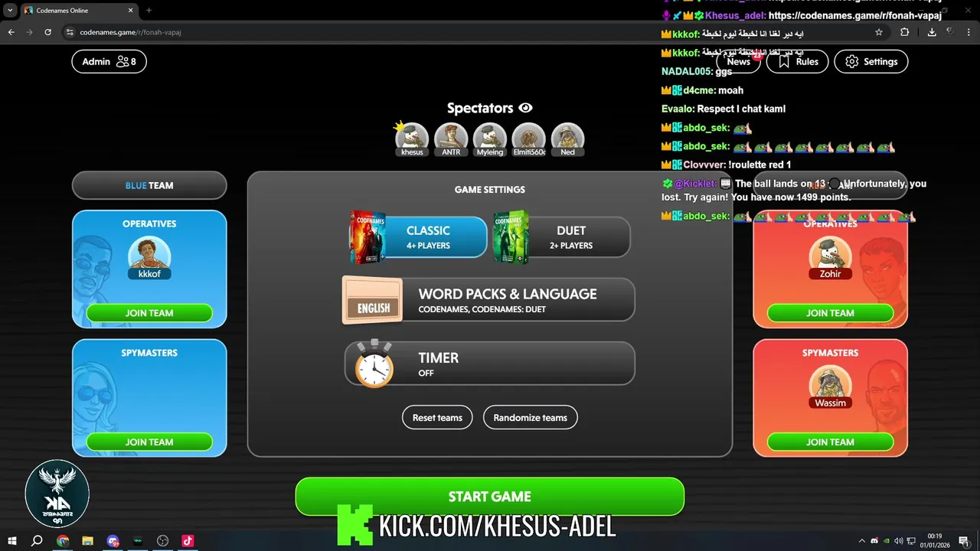
Task: Close the Codenames Online tab
Action: (130, 11)
